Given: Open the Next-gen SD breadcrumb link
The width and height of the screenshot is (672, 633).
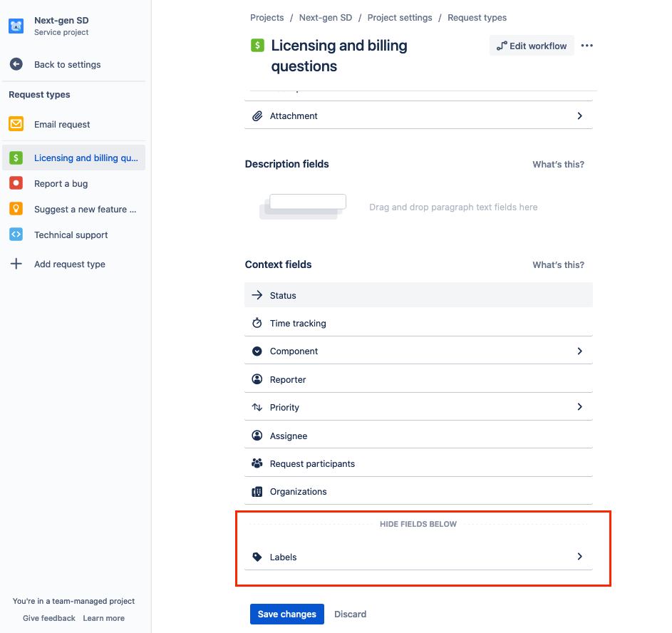Looking at the screenshot, I should (325, 18).
